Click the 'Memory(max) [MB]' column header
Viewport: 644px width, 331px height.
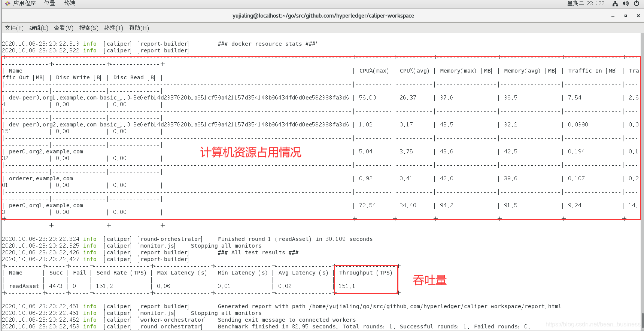tap(466, 71)
